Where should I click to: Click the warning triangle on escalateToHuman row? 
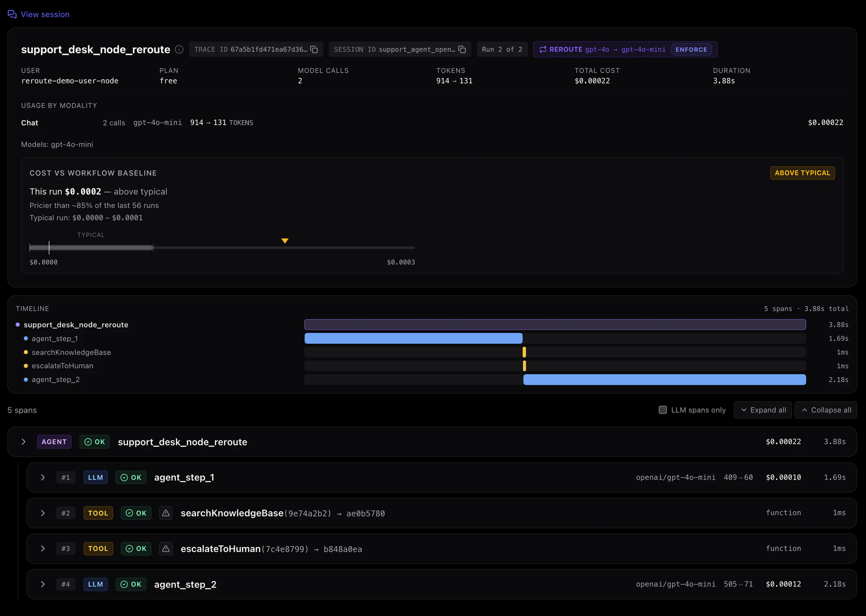pos(166,548)
